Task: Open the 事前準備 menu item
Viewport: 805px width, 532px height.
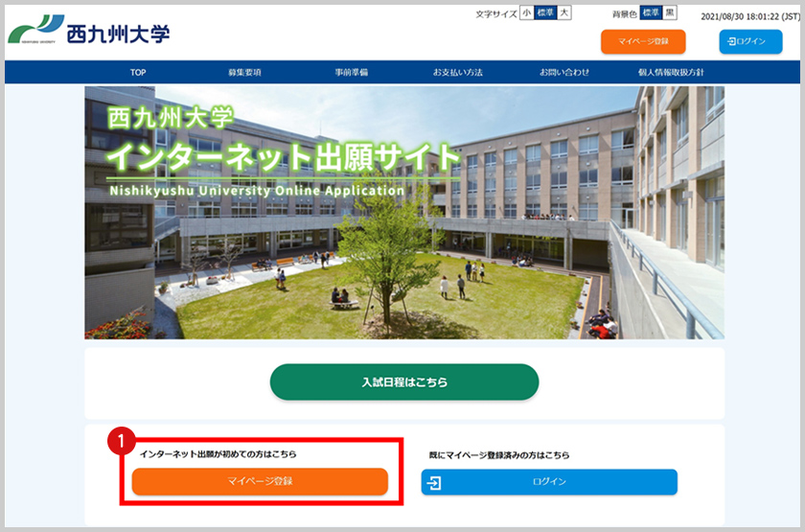Action: [x=351, y=73]
